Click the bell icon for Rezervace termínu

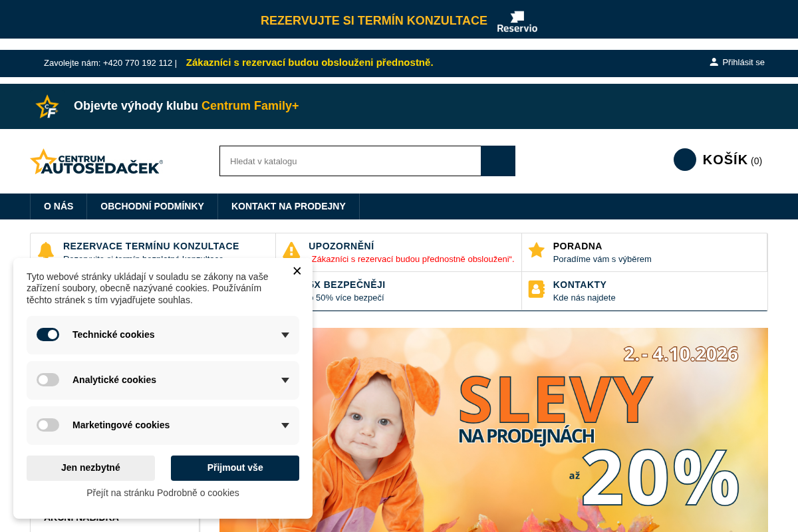click(x=46, y=250)
